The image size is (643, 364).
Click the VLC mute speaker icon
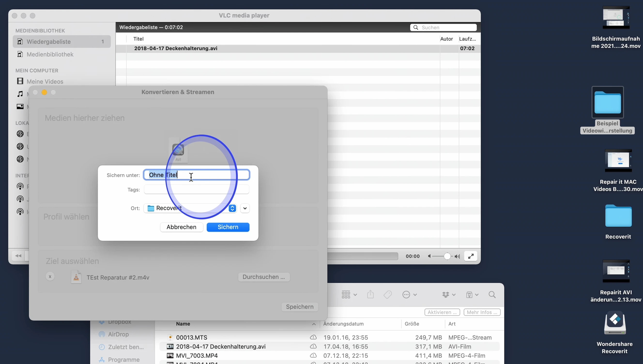coord(429,256)
